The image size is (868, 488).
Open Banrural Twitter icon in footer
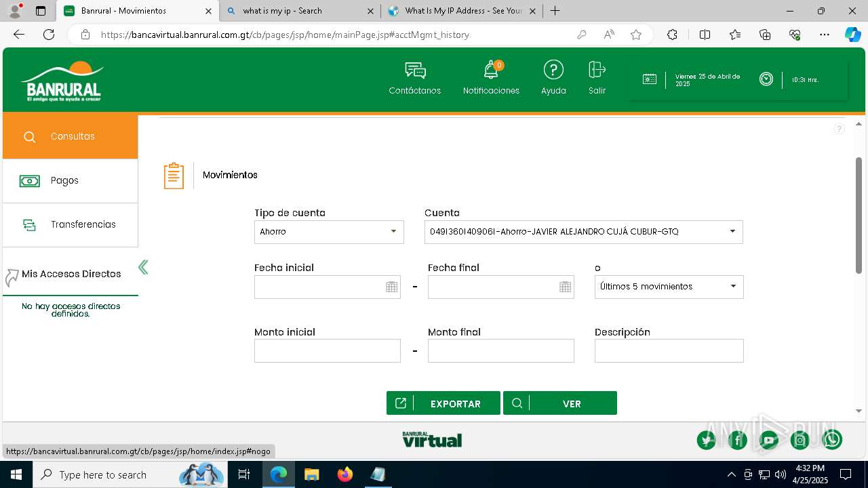click(707, 440)
